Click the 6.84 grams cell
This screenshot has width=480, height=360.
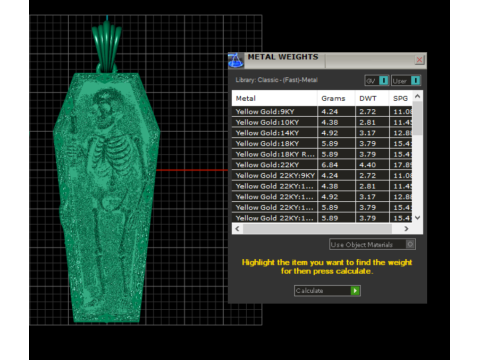pyautogui.click(x=336, y=165)
